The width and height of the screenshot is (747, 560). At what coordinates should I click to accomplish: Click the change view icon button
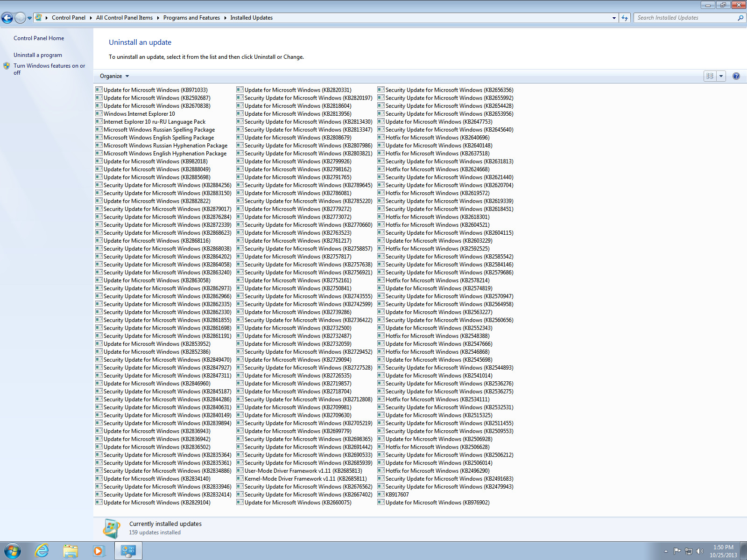710,76
